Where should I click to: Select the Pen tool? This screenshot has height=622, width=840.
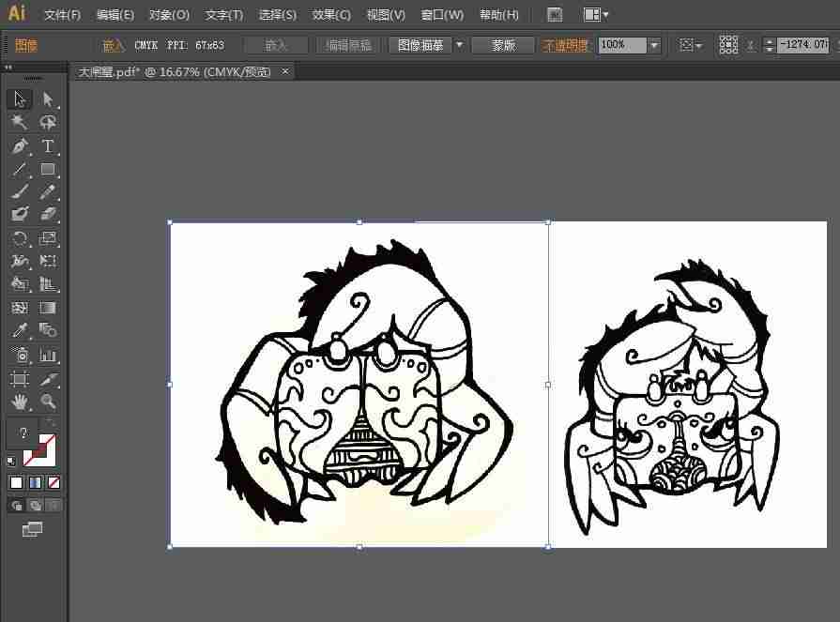[20, 146]
